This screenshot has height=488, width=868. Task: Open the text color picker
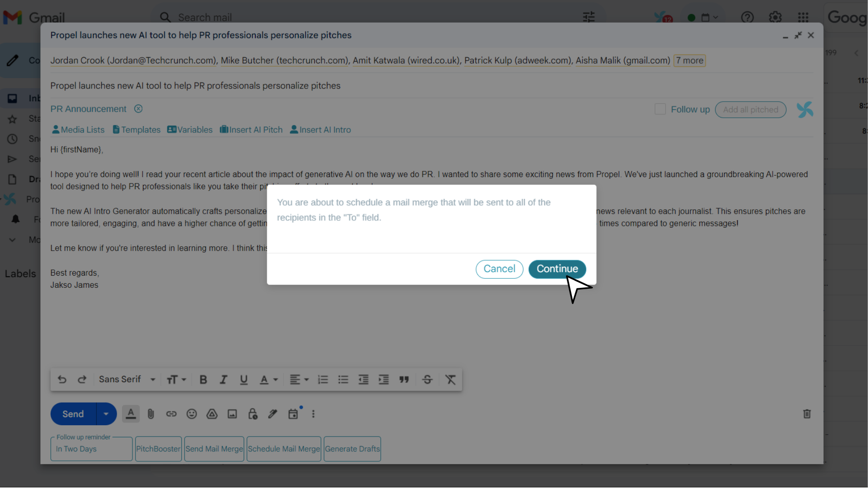click(269, 380)
